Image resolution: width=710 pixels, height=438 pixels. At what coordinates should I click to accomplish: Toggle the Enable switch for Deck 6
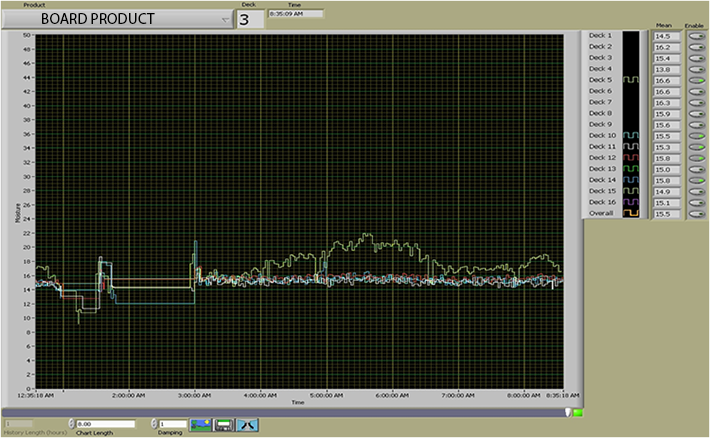coord(696,91)
